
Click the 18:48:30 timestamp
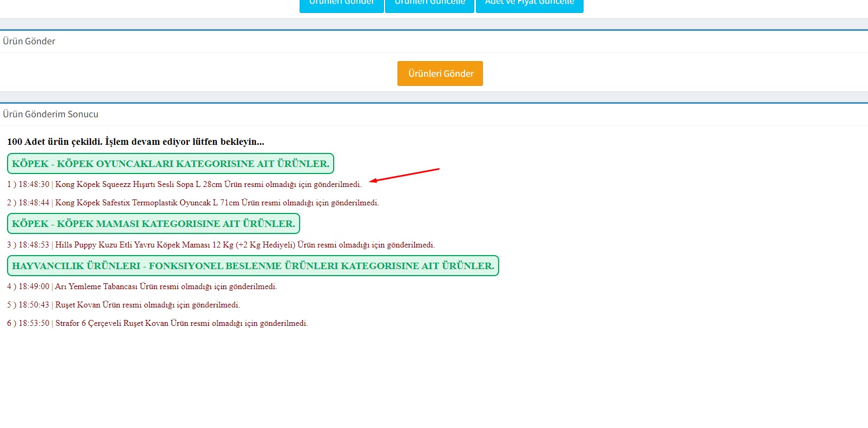[34, 184]
